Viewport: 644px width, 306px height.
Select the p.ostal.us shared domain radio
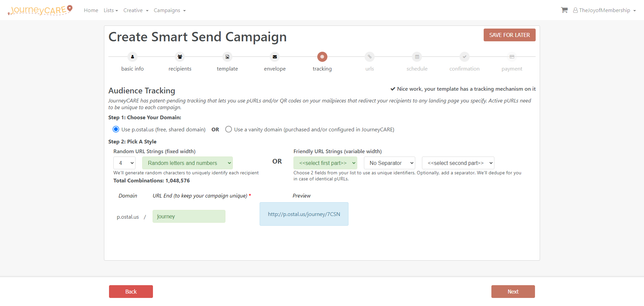(x=116, y=129)
